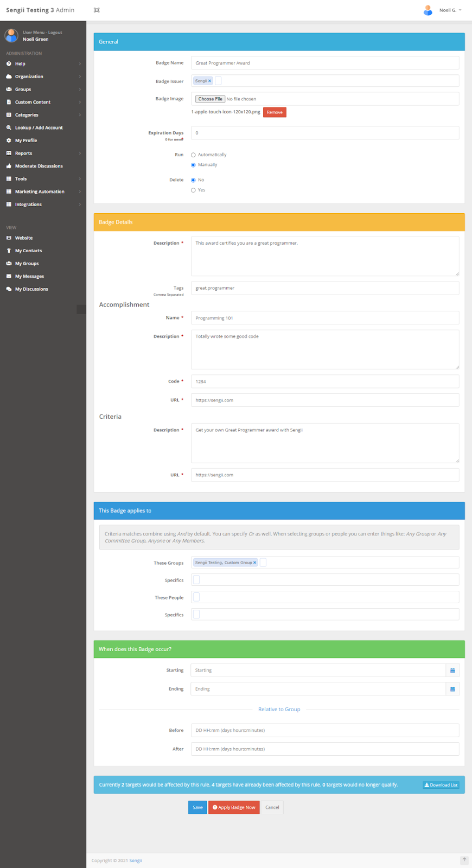472x868 pixels.
Task: Expand the Tools submenu chevron
Action: tap(80, 178)
